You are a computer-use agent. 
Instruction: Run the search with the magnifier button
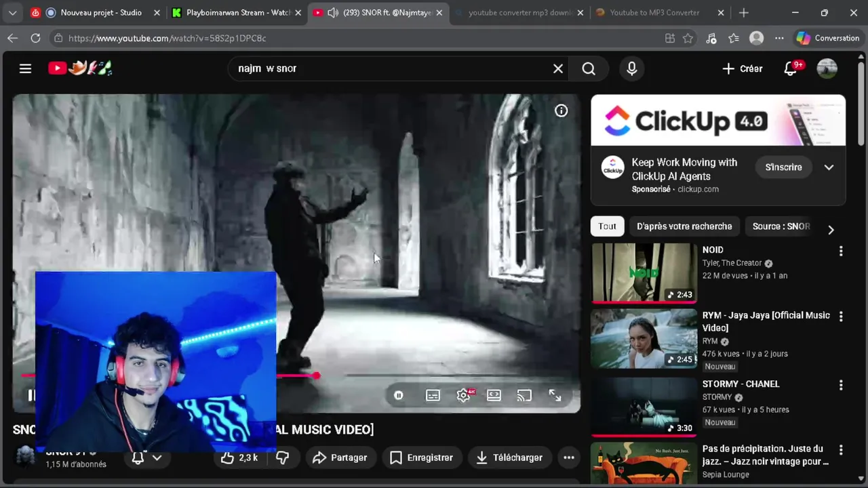(x=589, y=68)
